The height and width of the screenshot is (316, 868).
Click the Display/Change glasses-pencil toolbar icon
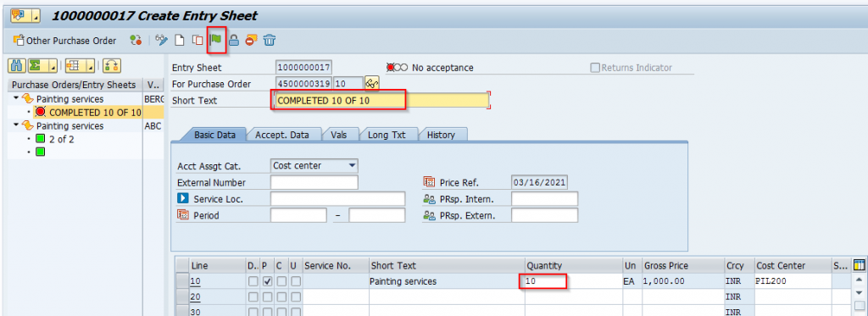pos(161,40)
